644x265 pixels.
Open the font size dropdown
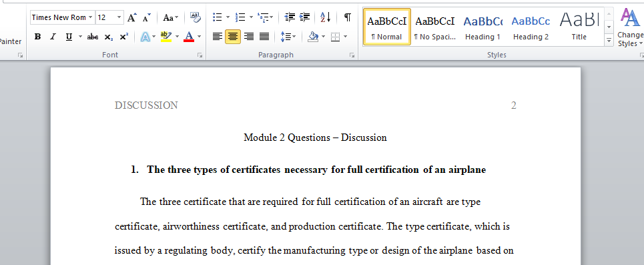[119, 17]
